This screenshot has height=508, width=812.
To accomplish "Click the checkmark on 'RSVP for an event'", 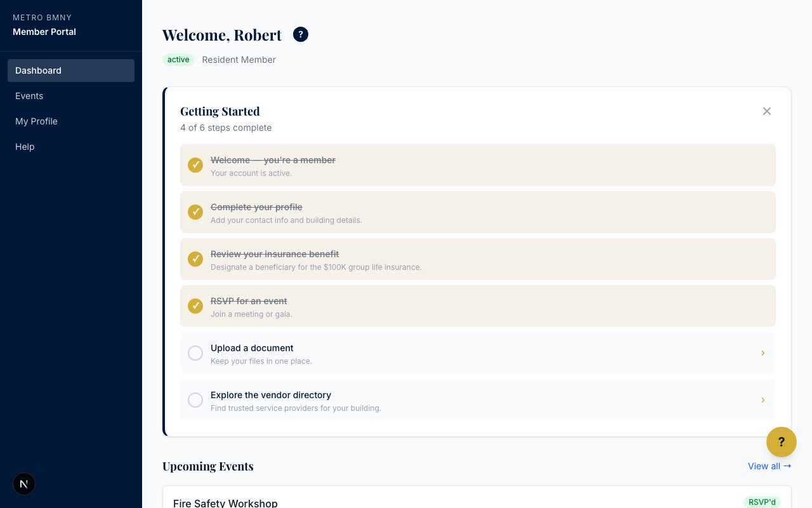I will point(195,306).
